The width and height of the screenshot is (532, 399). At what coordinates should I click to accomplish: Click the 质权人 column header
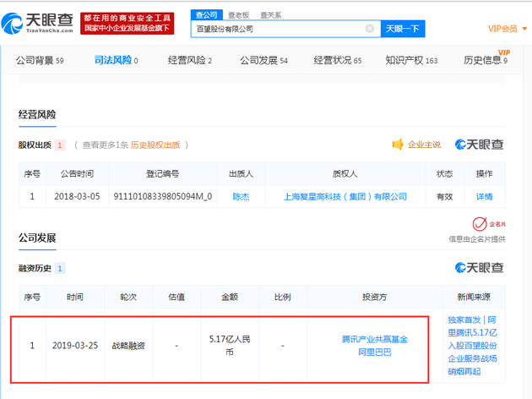click(345, 174)
